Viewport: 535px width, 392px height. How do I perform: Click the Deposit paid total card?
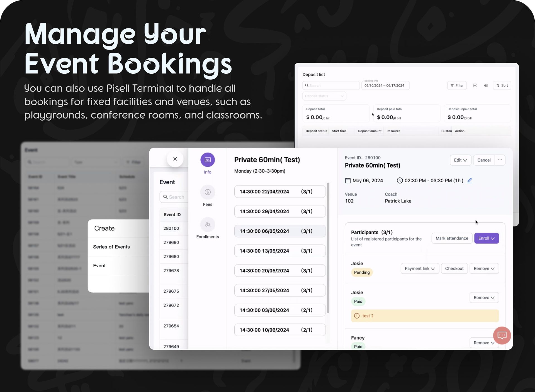pyautogui.click(x=407, y=113)
